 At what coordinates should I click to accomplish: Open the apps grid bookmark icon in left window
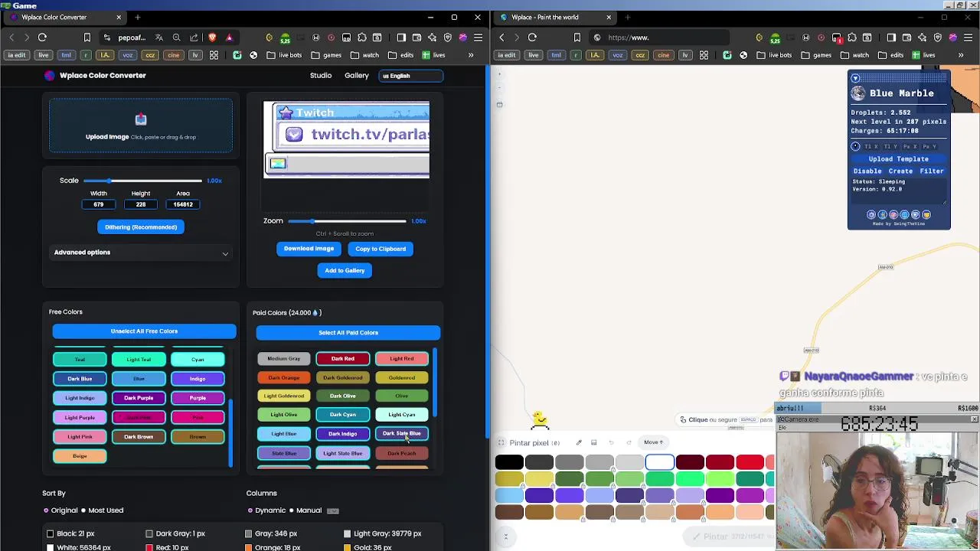click(214, 55)
